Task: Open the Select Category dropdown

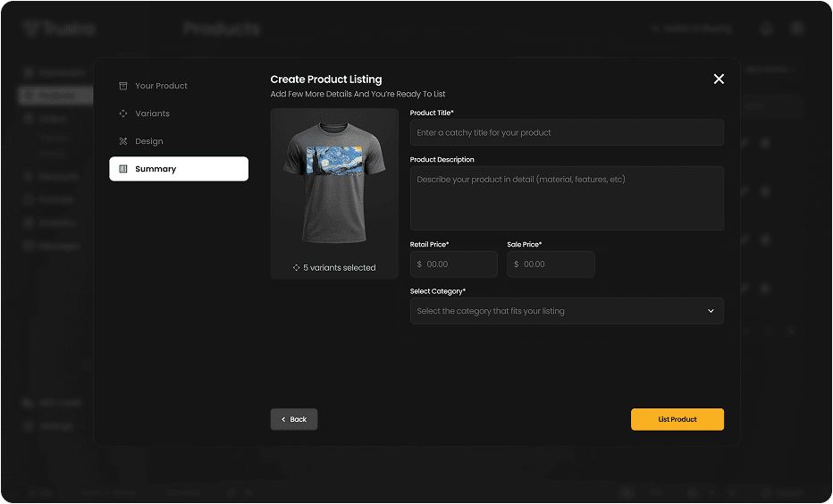Action: 567,311
